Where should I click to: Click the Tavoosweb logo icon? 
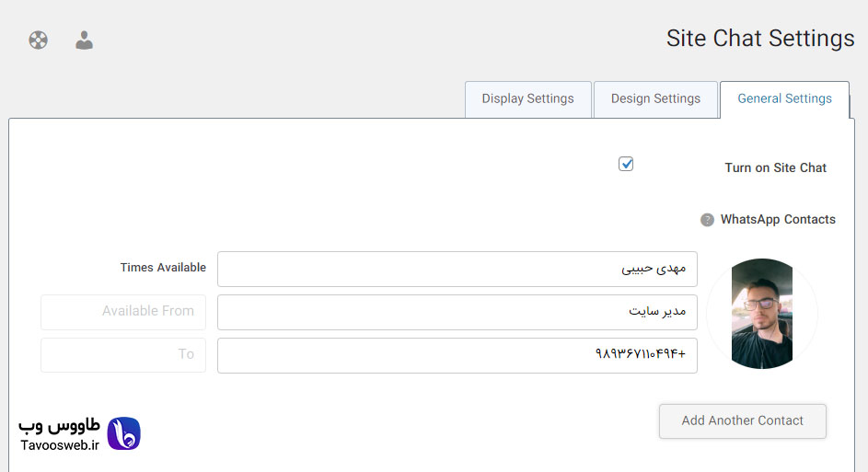[x=123, y=433]
